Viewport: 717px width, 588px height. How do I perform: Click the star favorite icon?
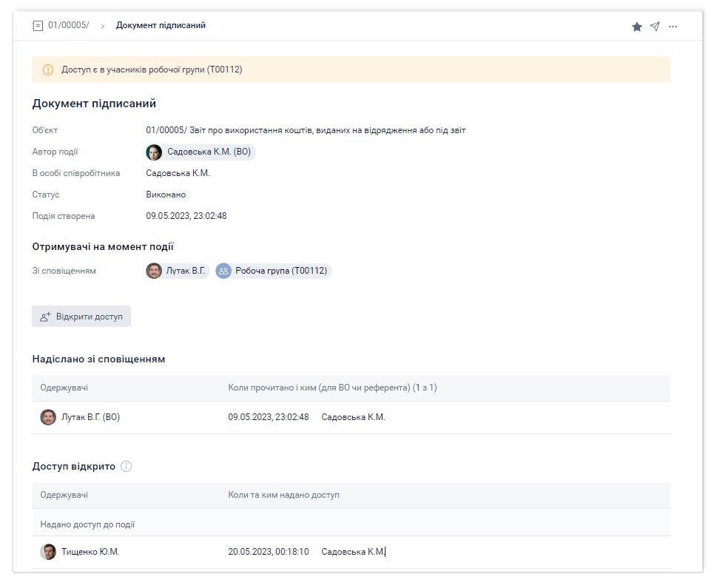636,27
